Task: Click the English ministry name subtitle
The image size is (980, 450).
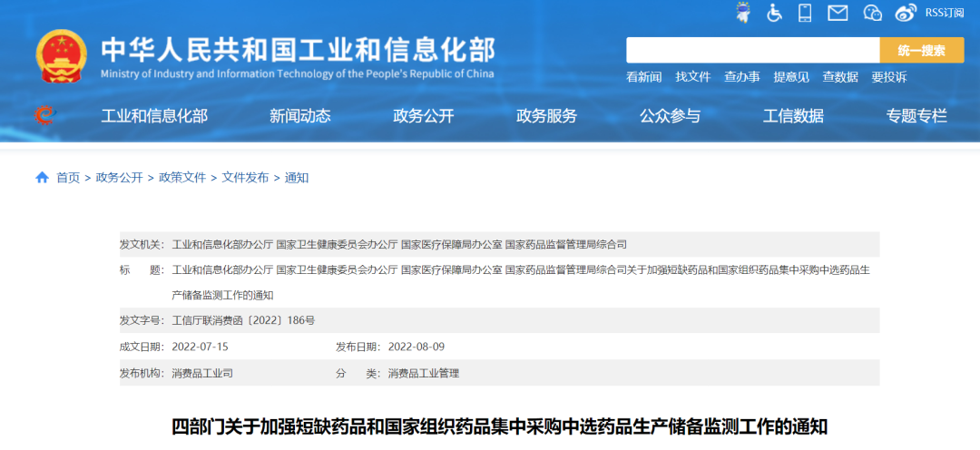Action: click(297, 73)
